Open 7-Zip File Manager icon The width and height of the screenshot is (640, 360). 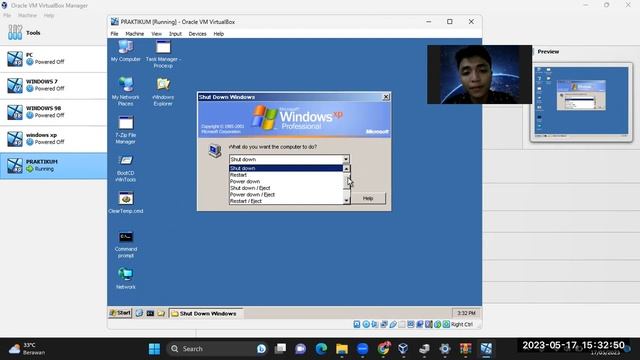125,129
